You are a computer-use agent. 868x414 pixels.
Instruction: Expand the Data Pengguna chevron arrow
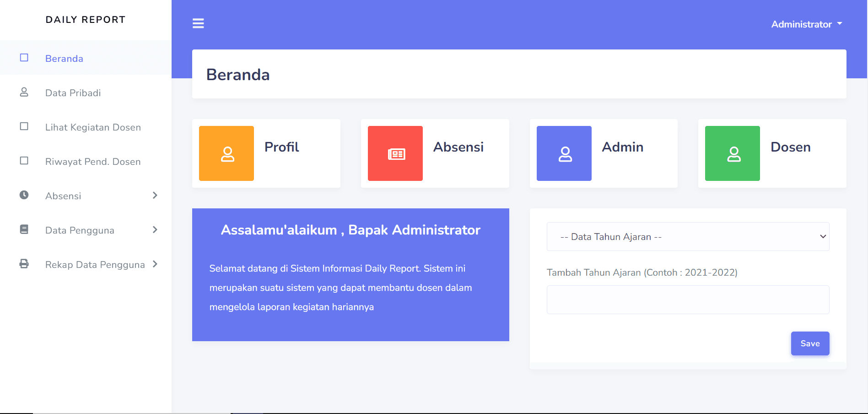point(155,230)
